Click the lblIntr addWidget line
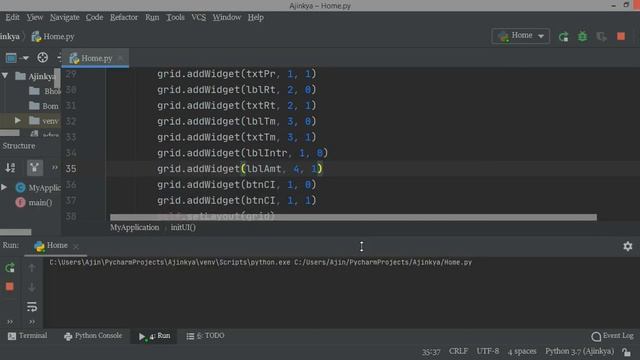Screen dimensions: 640x360 (x=242, y=153)
